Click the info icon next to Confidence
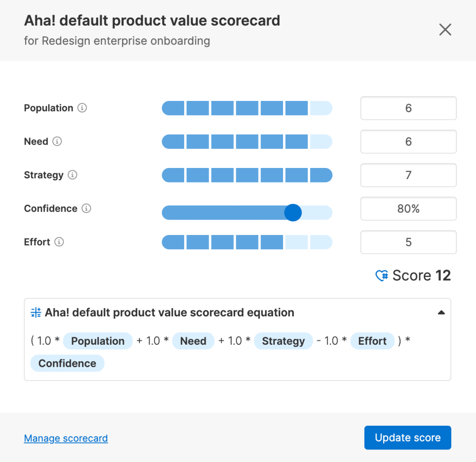This screenshot has width=476, height=462. [86, 208]
